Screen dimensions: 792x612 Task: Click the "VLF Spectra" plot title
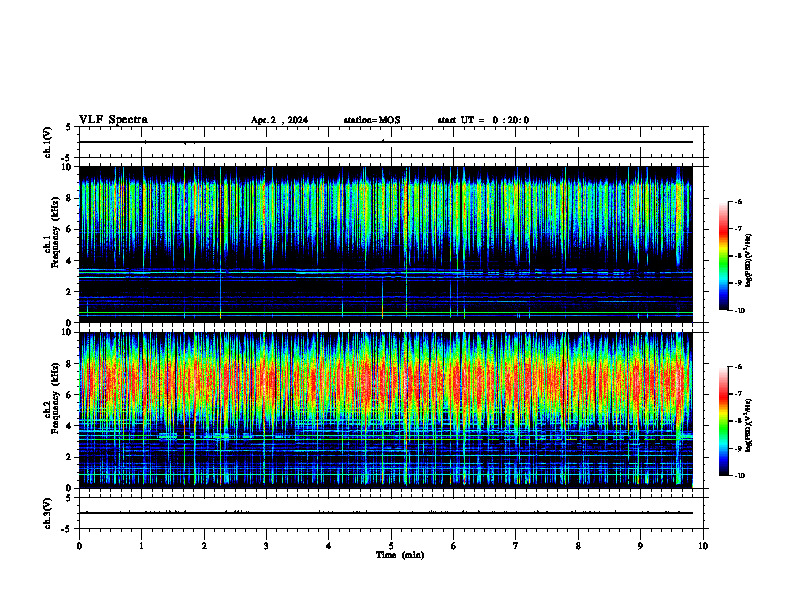[113, 120]
